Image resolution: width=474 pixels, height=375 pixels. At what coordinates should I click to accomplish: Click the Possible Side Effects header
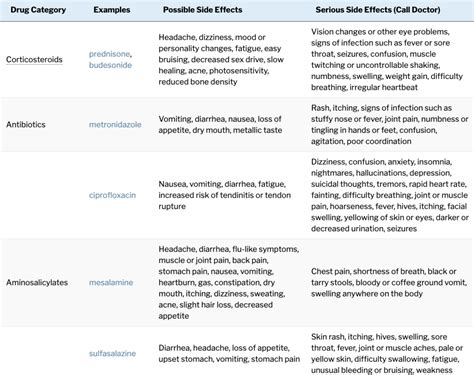(203, 10)
